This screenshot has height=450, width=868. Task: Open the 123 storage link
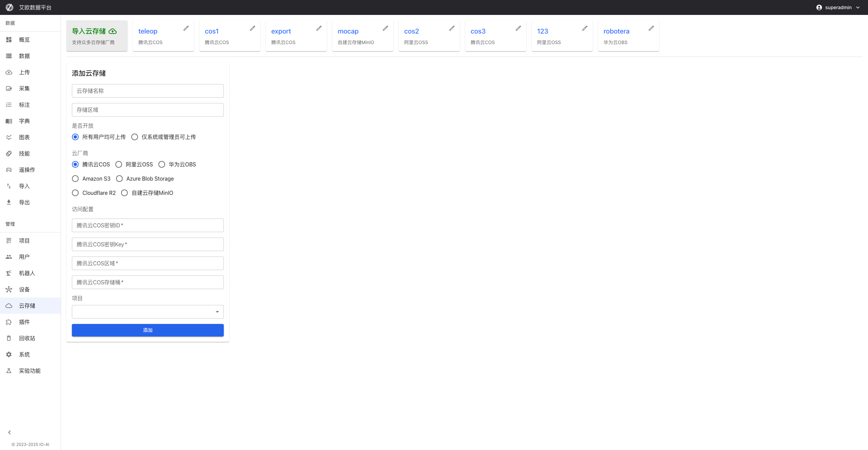pos(542,31)
